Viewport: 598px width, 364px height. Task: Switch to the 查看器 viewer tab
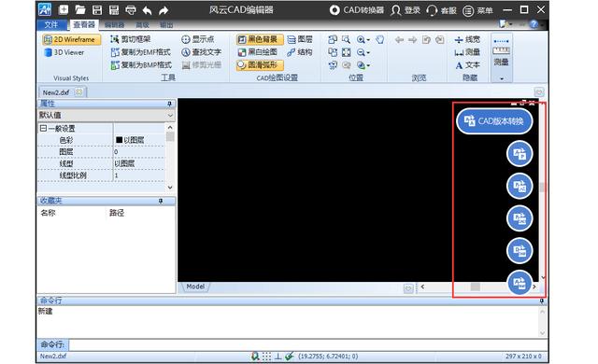pyautogui.click(x=84, y=25)
